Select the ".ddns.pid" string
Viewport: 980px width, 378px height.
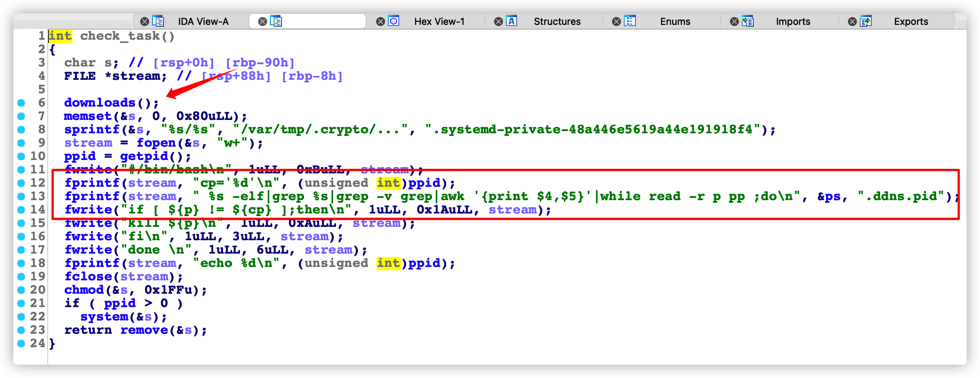[901, 196]
